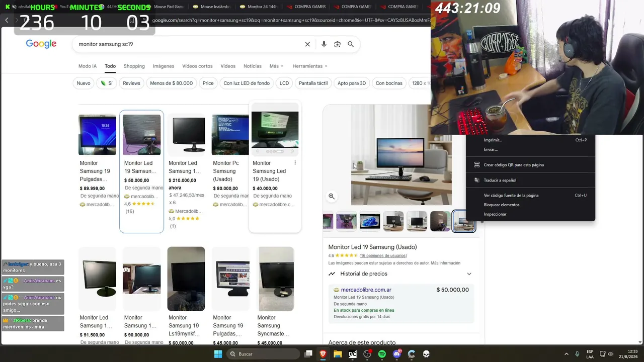
Task: Switch to the Monitor 24 144 browser tab
Action: coord(259,7)
